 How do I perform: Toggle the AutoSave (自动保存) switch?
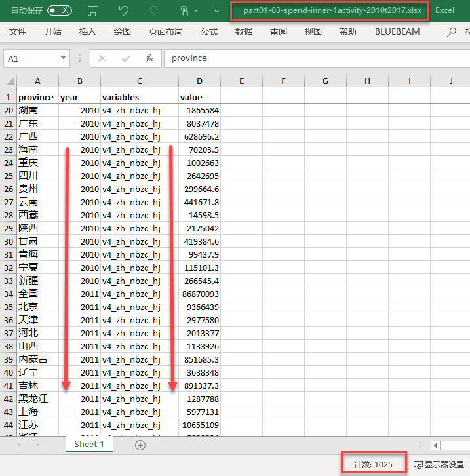pos(60,10)
